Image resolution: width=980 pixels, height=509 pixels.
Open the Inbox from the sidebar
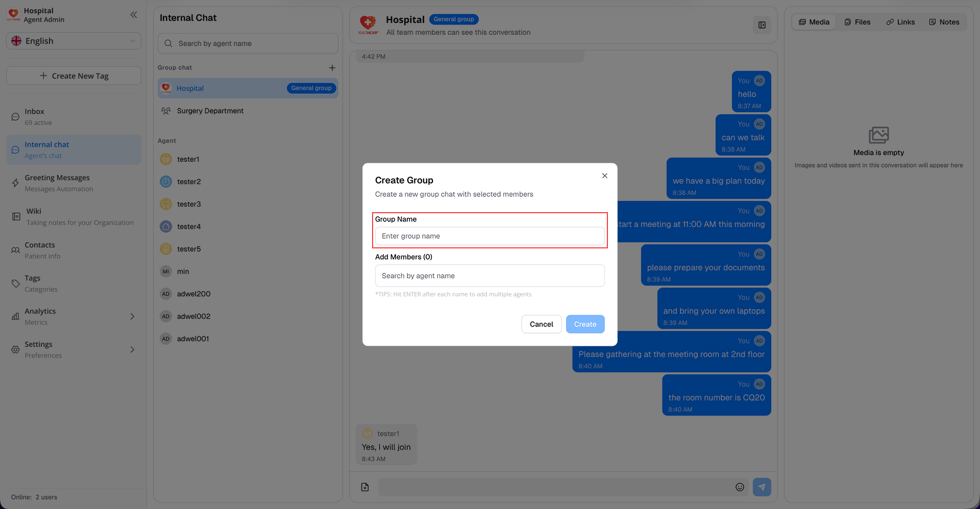tap(34, 116)
